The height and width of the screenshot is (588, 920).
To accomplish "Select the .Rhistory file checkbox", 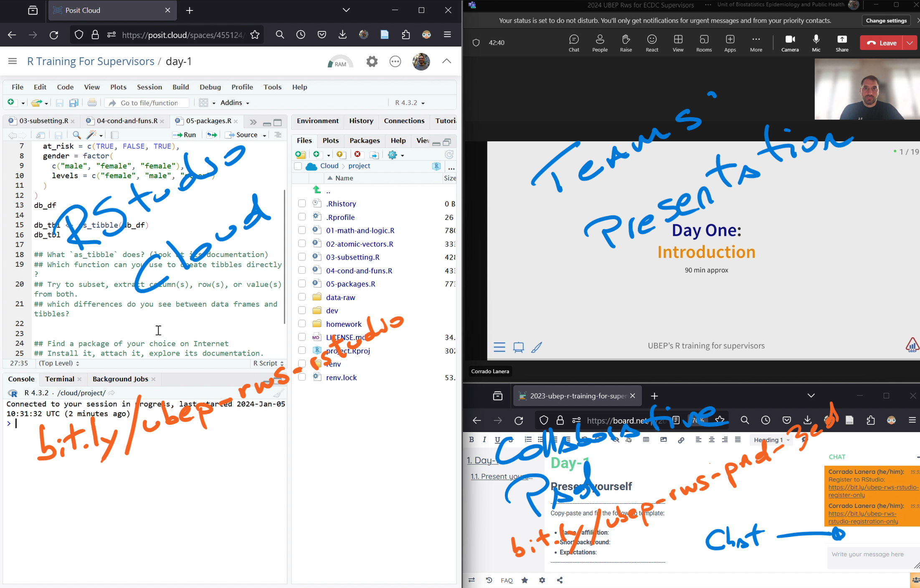I will coord(302,204).
